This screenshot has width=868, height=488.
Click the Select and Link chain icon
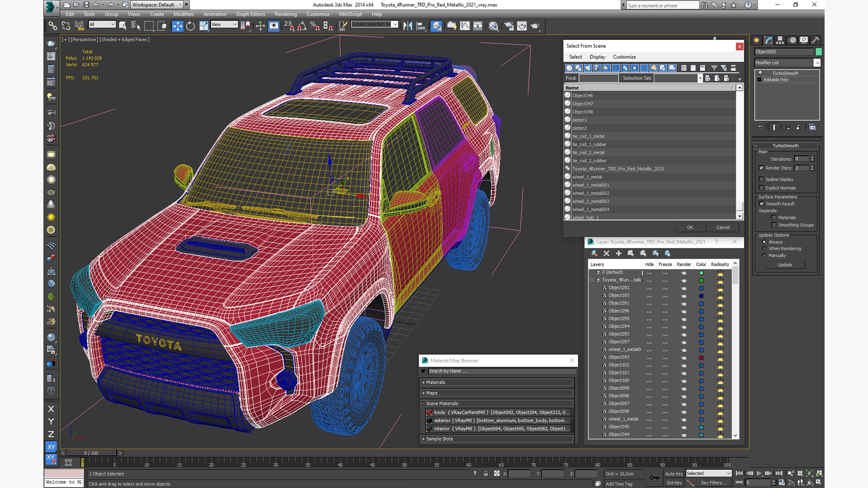click(x=53, y=26)
